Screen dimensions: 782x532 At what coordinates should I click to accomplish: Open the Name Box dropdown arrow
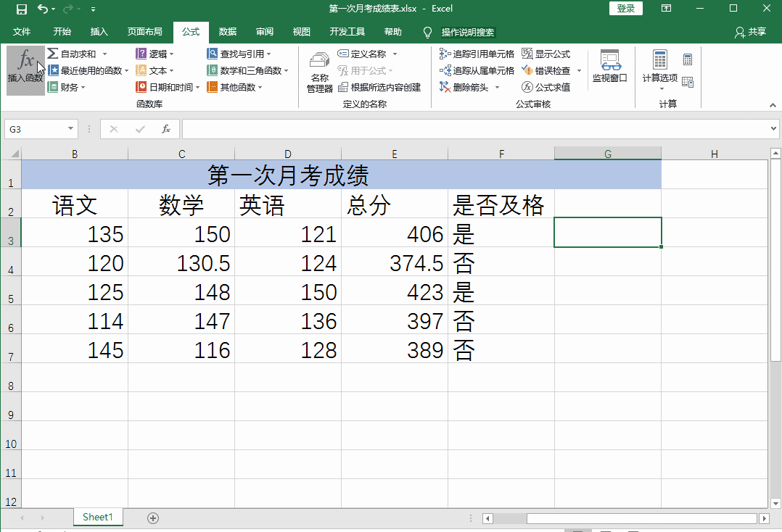pos(71,129)
